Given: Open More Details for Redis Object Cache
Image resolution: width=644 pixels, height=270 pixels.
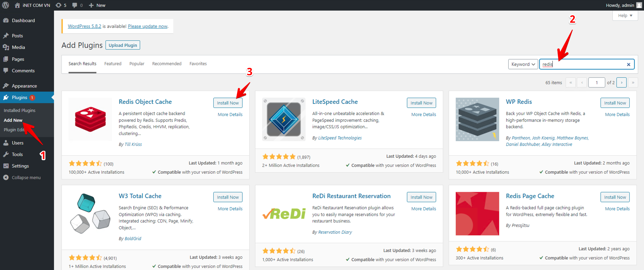Looking at the screenshot, I should coord(230,115).
